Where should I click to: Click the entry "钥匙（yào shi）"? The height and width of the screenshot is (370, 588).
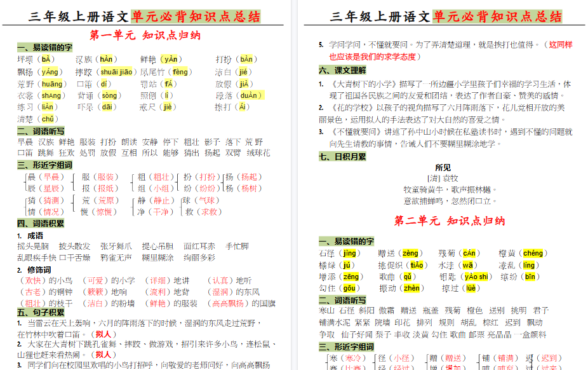tap(465, 277)
